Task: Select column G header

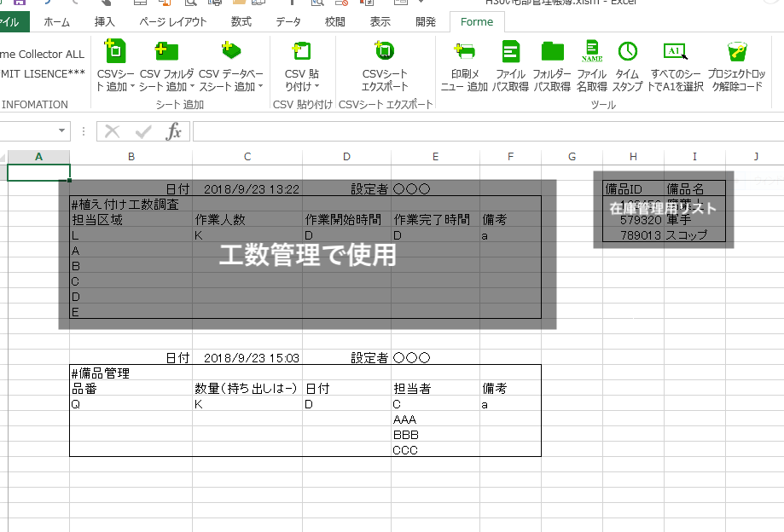Action: (x=572, y=157)
